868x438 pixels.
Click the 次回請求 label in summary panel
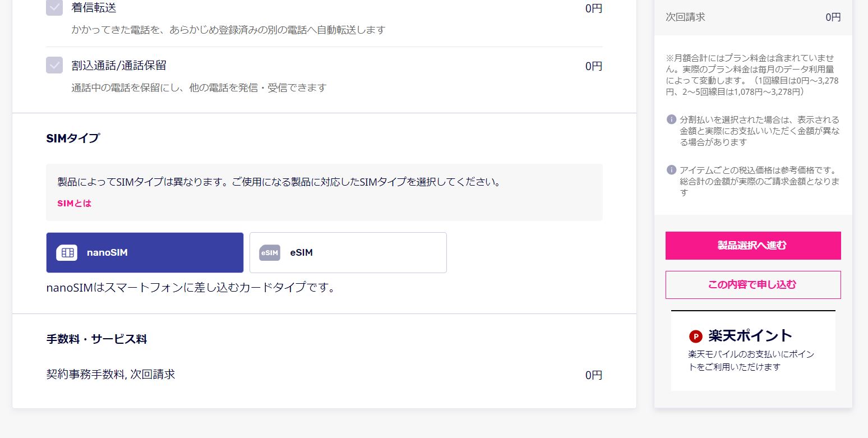tap(685, 17)
